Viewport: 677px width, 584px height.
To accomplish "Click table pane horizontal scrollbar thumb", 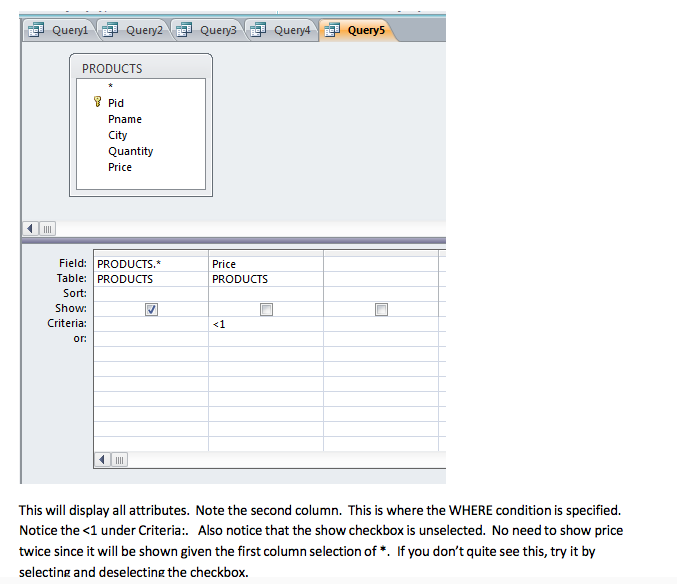I will (47, 228).
